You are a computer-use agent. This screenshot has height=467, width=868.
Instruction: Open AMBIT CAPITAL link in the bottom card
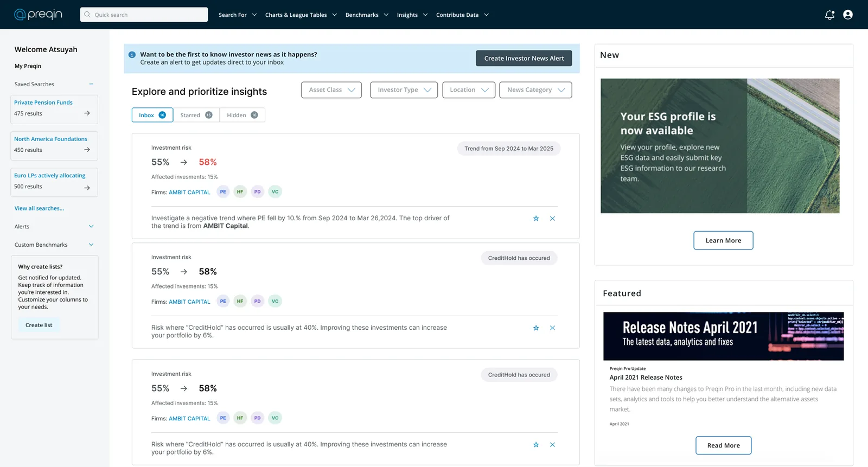(x=189, y=418)
